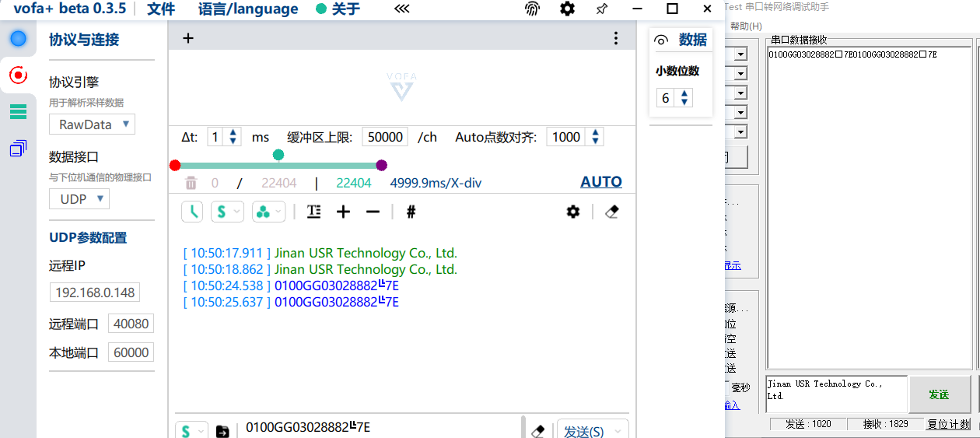Click the AUTO link
Image resolution: width=980 pixels, height=438 pixels.
click(x=600, y=182)
